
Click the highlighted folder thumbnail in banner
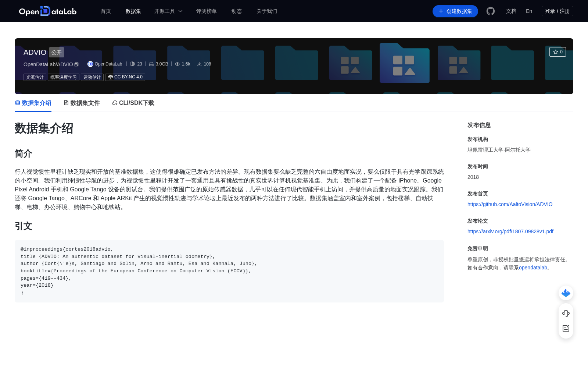pyautogui.click(x=405, y=63)
